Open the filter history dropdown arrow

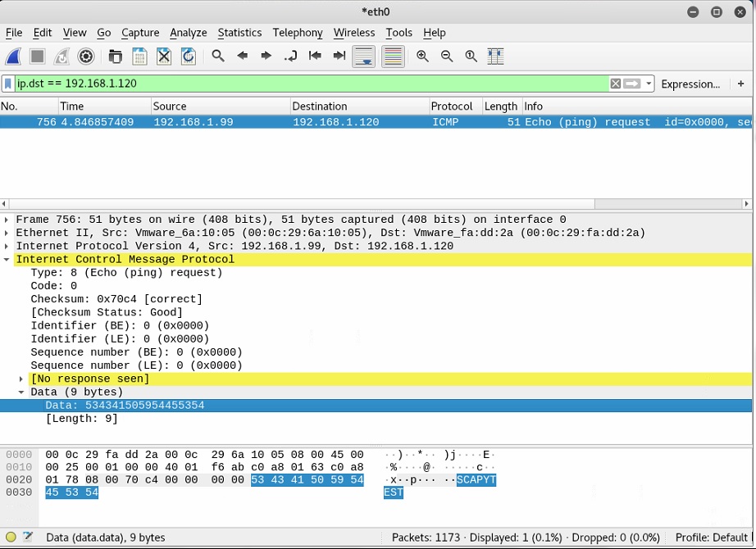click(x=649, y=84)
